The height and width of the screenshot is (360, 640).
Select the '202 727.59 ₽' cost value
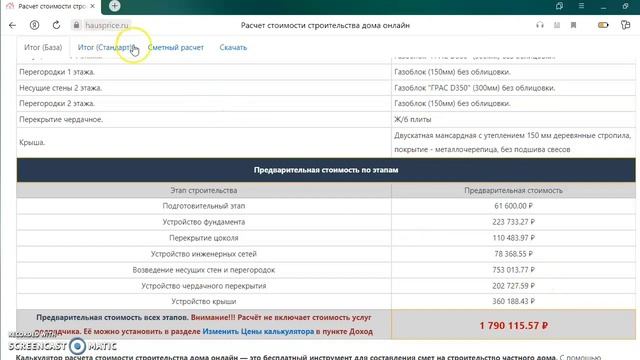513,286
